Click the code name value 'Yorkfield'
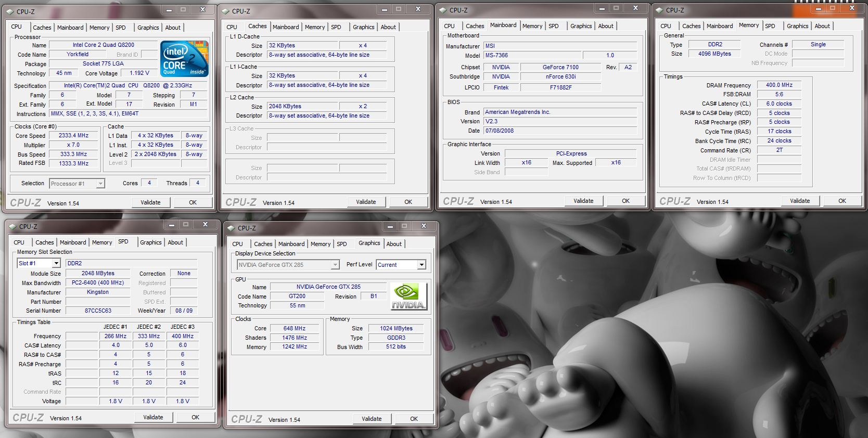Screen dimensions: 868x438 (x=78, y=54)
